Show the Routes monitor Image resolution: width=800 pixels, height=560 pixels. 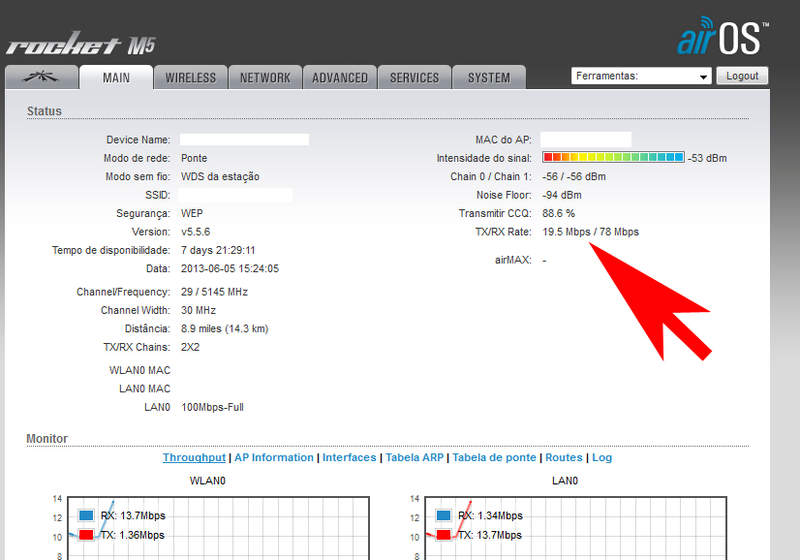(564, 457)
